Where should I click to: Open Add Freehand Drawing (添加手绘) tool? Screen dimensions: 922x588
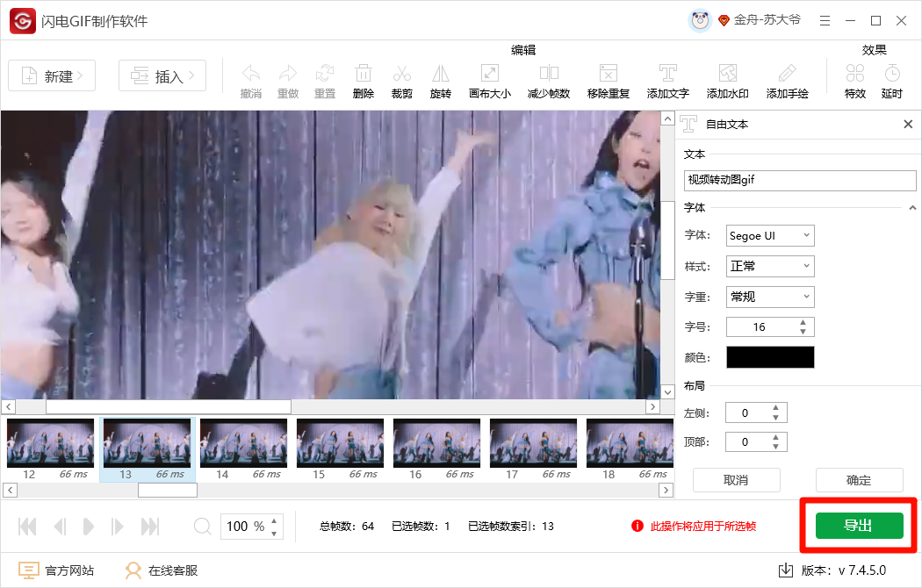tap(788, 81)
